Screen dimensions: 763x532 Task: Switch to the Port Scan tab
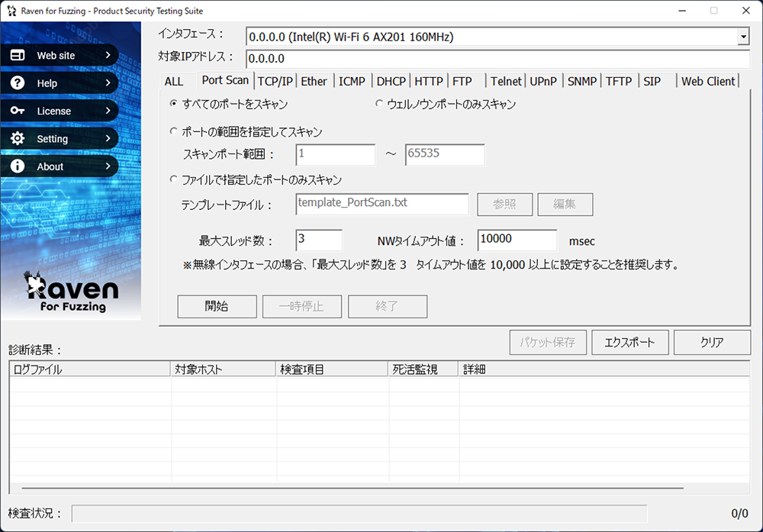point(225,80)
